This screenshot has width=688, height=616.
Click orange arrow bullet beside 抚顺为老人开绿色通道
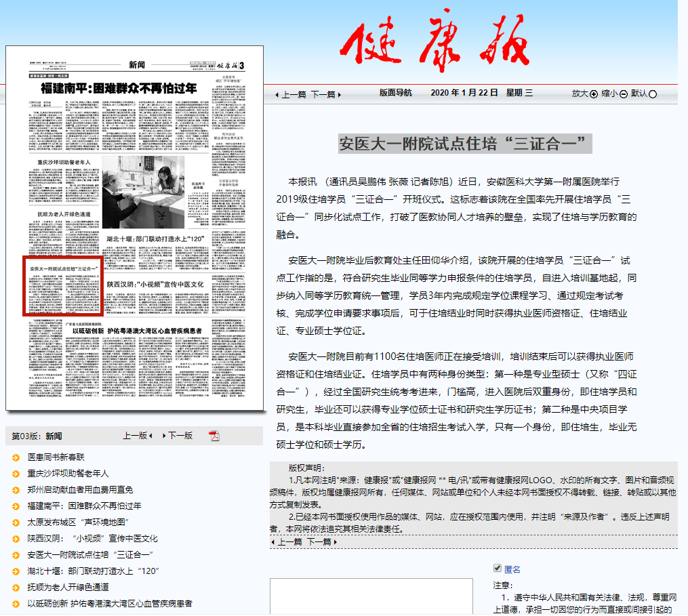(16, 588)
